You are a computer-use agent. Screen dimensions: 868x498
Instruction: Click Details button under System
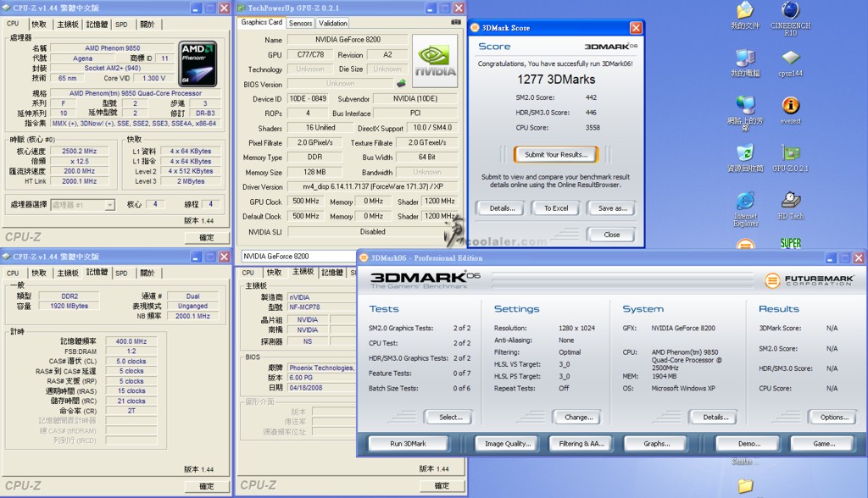[715, 418]
